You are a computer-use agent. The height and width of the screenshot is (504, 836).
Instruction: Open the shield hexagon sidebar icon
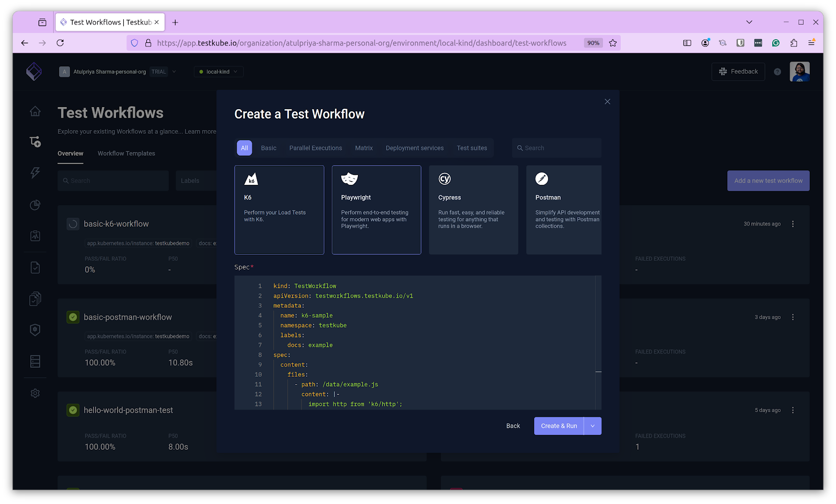click(x=35, y=330)
